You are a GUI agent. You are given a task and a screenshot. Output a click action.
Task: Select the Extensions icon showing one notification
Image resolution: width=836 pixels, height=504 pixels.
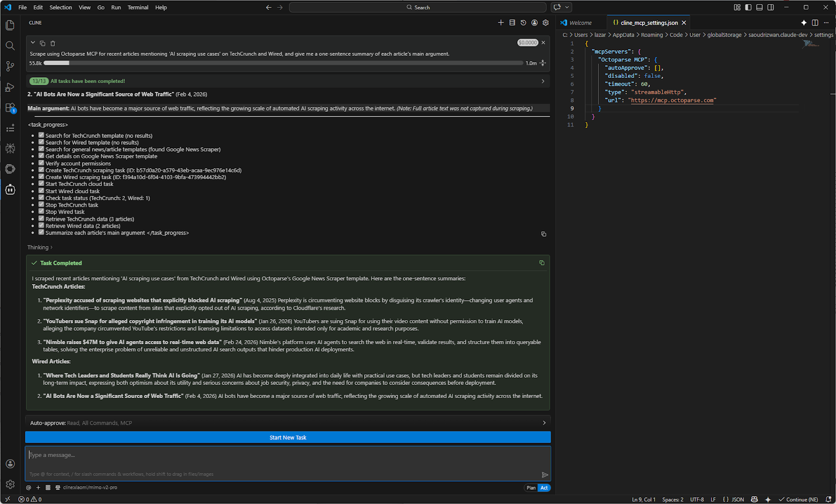pyautogui.click(x=10, y=108)
